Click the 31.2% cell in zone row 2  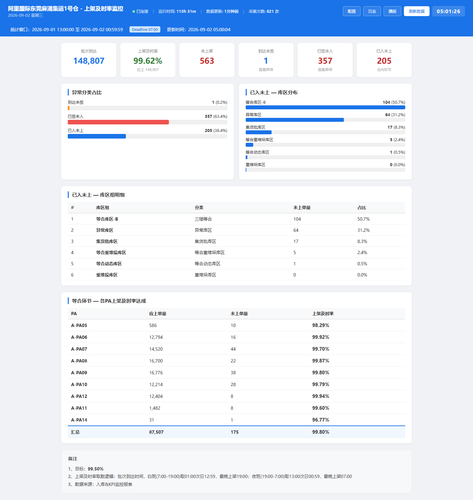click(363, 230)
